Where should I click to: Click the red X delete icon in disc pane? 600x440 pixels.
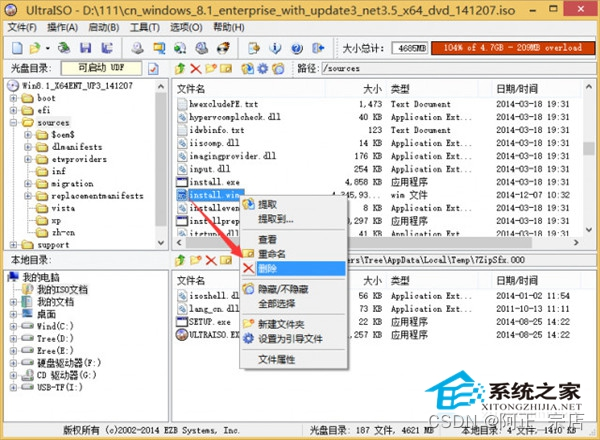196,69
